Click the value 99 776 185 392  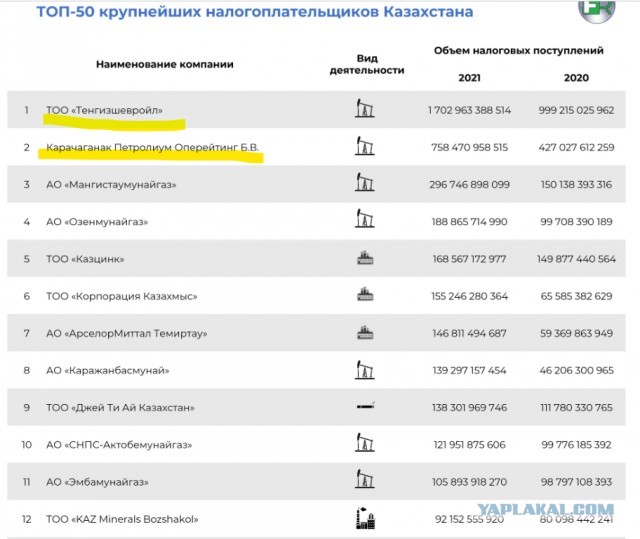coord(576,445)
